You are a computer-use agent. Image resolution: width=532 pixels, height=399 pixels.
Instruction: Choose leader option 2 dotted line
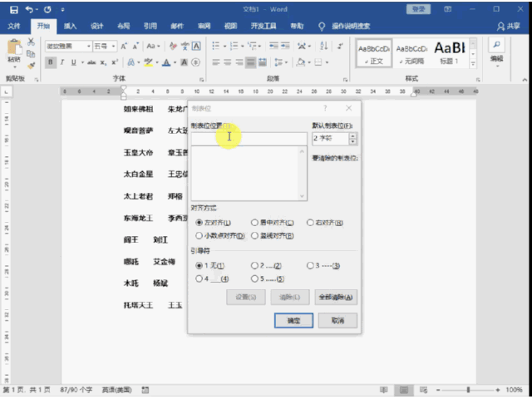tap(254, 265)
